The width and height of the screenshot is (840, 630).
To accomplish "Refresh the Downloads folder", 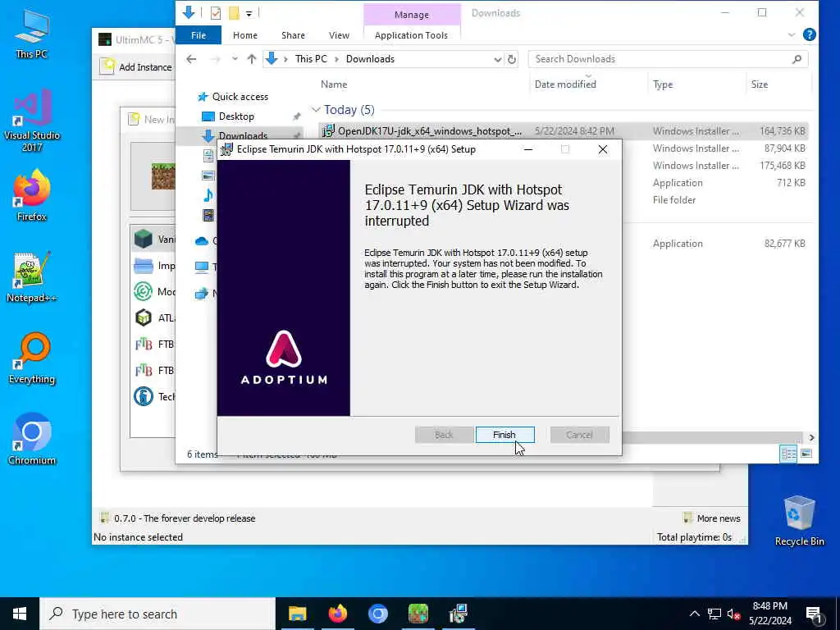I will click(512, 59).
